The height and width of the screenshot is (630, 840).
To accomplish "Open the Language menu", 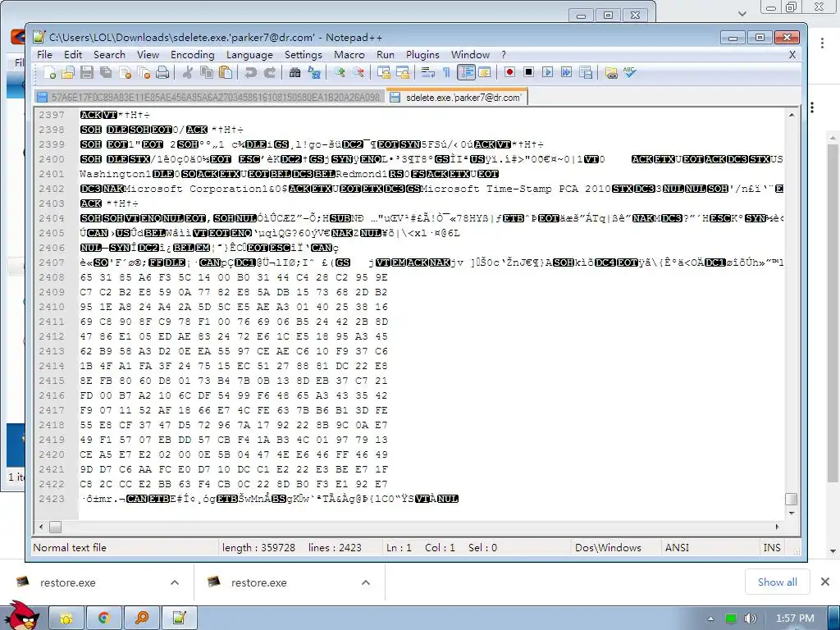I will click(x=249, y=55).
